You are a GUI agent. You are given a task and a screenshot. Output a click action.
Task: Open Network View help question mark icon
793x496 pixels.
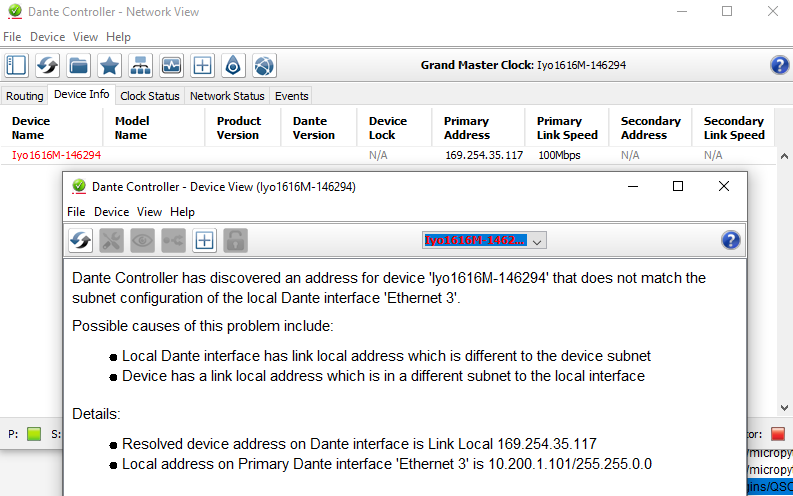click(x=779, y=65)
